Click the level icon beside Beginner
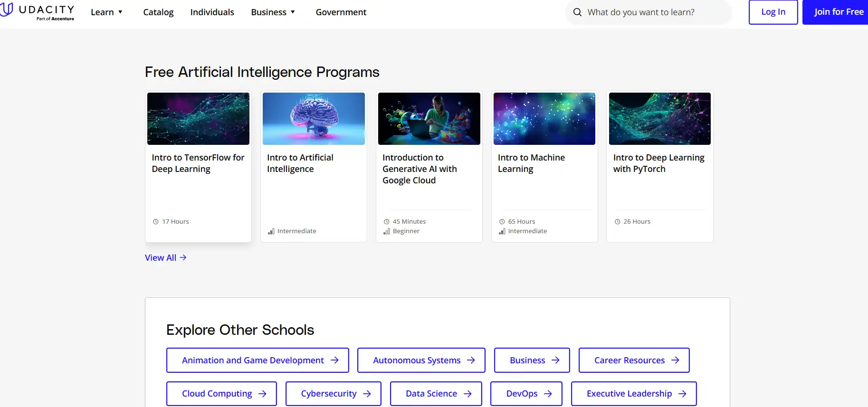The height and width of the screenshot is (407, 868). click(x=387, y=231)
